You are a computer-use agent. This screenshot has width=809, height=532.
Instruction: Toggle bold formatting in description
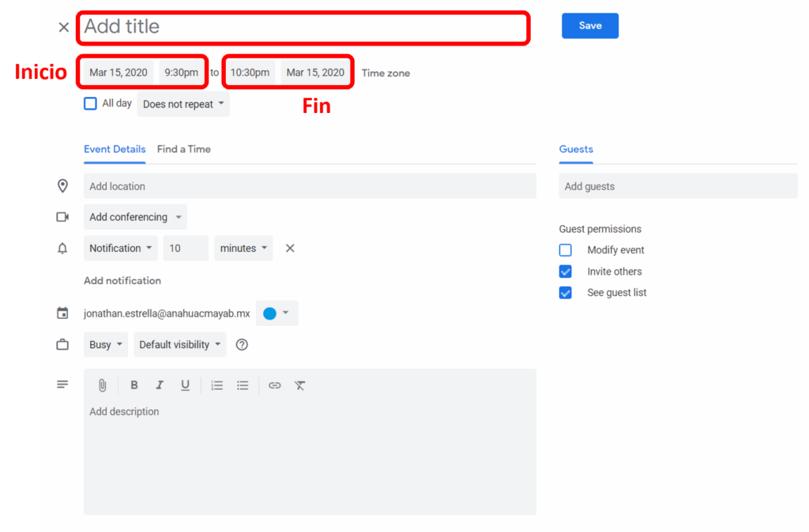tap(134, 385)
